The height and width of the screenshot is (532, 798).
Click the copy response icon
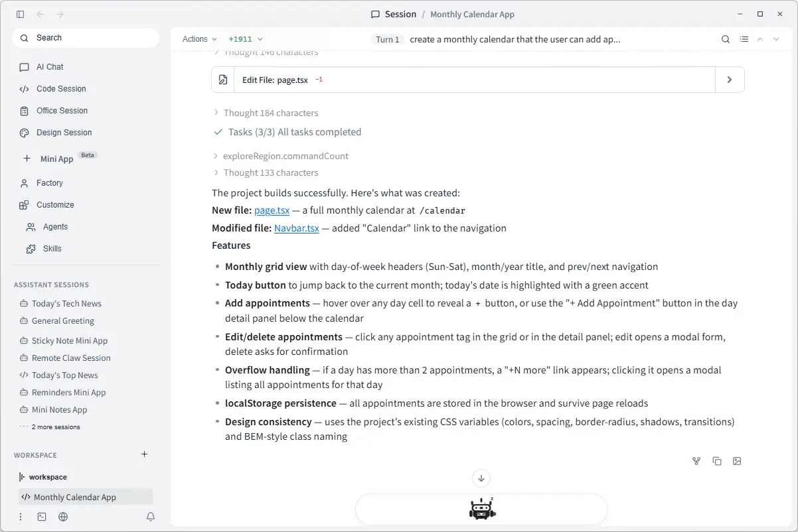tap(717, 461)
